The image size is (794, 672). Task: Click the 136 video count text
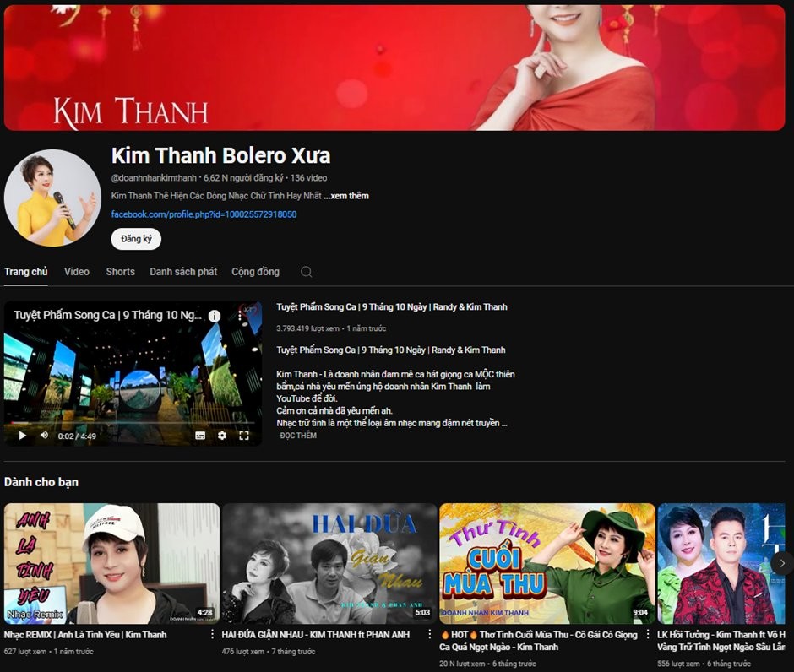(x=308, y=178)
